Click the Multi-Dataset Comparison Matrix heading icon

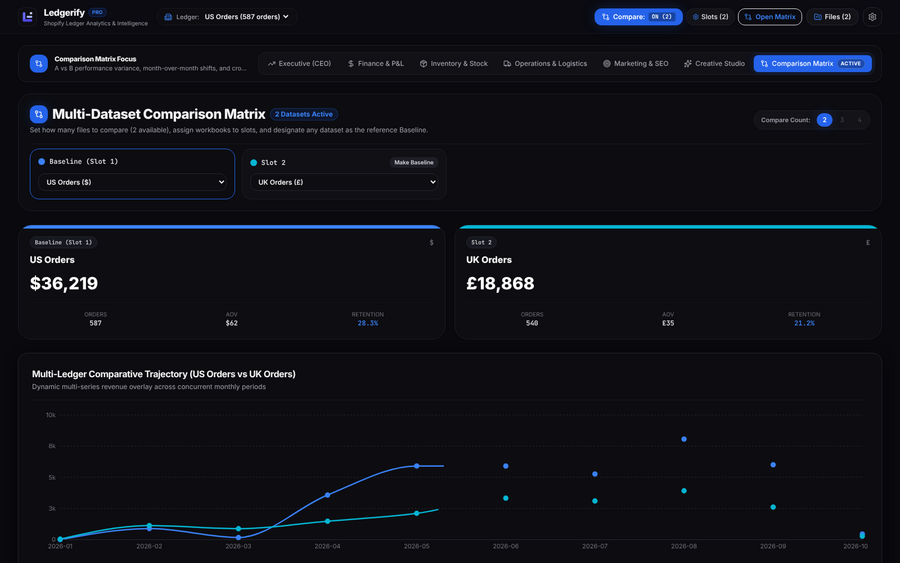[38, 114]
